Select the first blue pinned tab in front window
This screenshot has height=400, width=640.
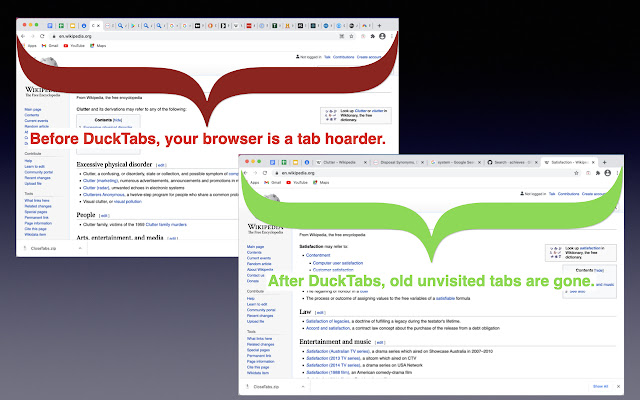coord(273,162)
